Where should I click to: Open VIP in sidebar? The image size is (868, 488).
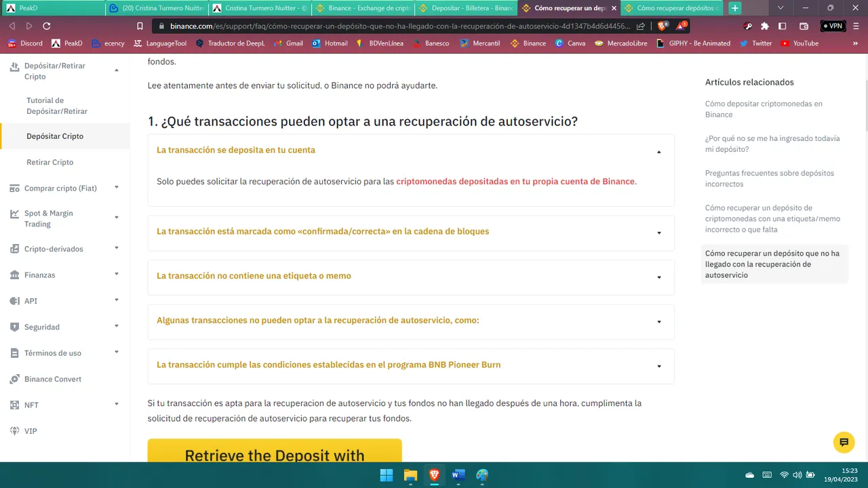(31, 431)
